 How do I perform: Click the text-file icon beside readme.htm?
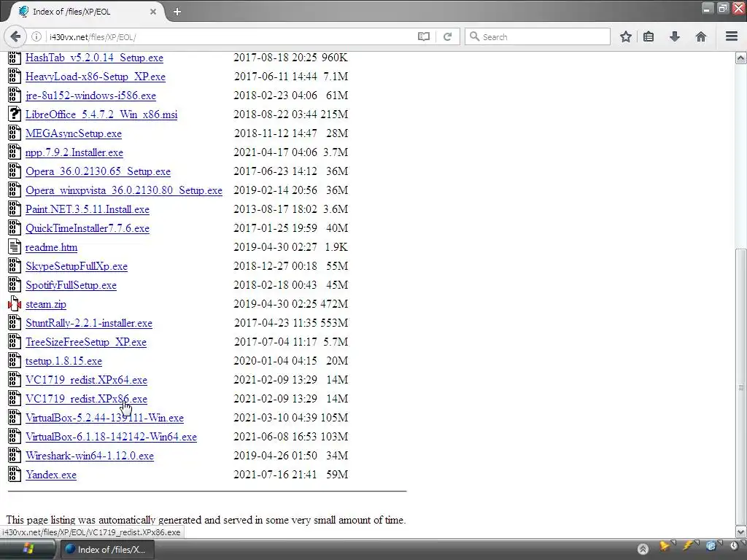click(x=15, y=247)
